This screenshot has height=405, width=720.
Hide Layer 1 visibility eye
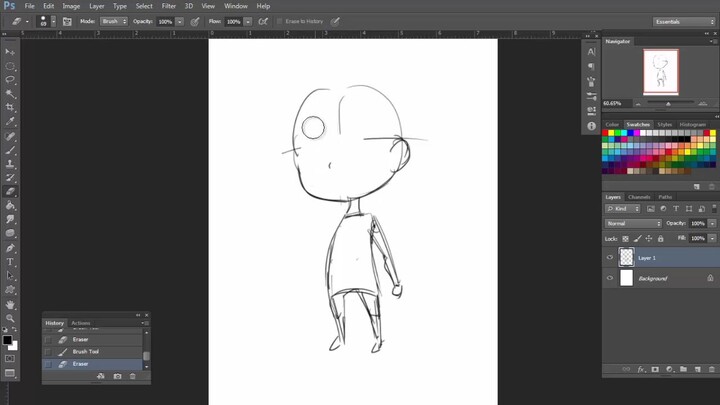coord(610,258)
